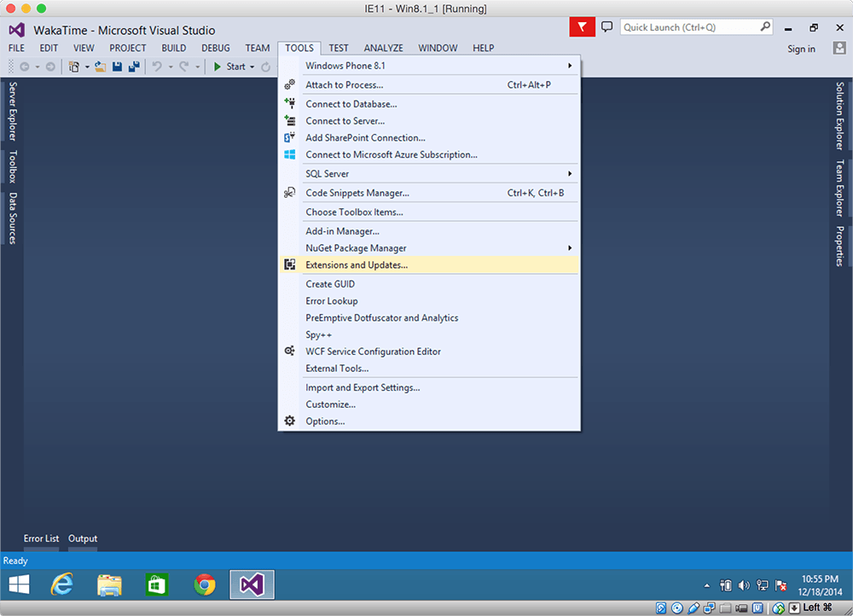Open the Solution Explorer side tab
The image size is (853, 616).
pyautogui.click(x=839, y=115)
